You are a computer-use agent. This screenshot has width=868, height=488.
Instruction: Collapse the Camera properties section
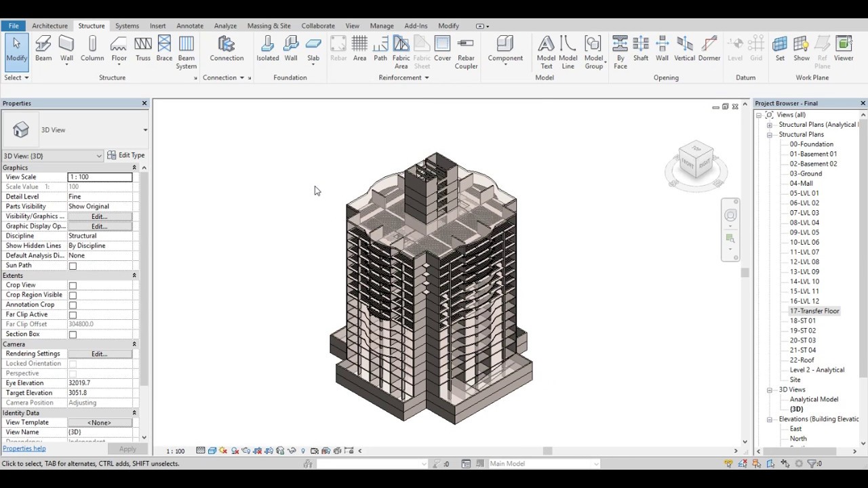coord(134,344)
